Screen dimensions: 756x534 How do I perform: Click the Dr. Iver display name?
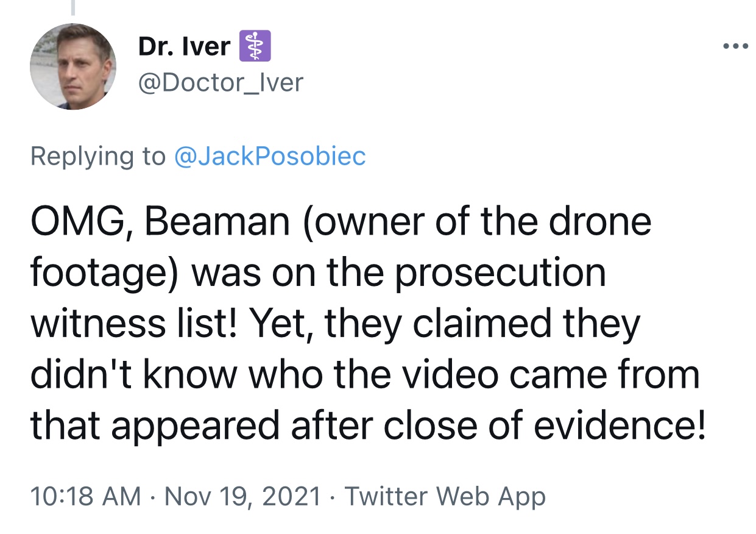tap(185, 47)
